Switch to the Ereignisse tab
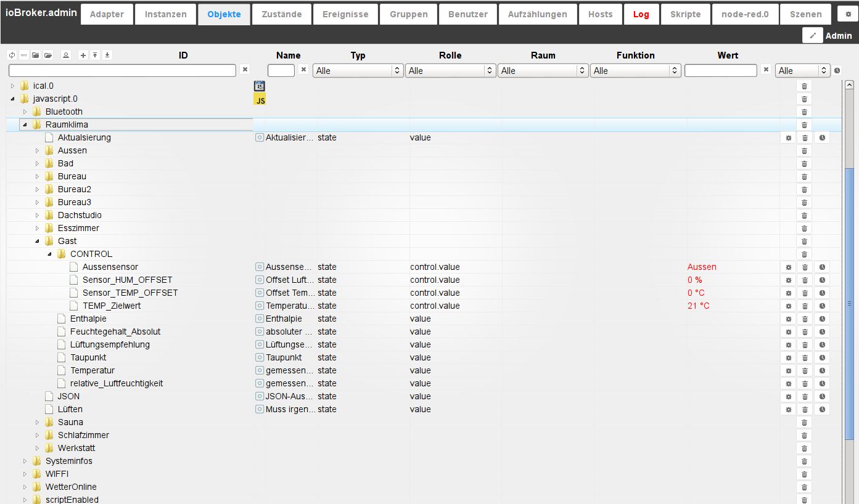859x504 pixels. coord(345,14)
